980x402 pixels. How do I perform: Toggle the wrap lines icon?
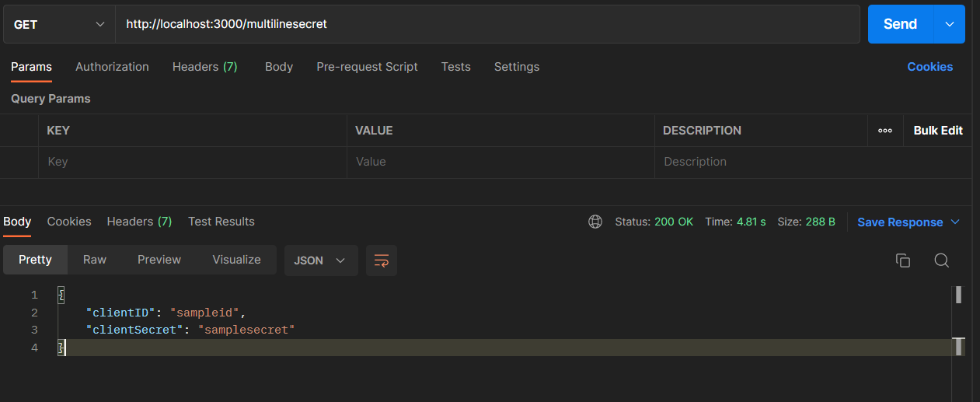(x=382, y=260)
